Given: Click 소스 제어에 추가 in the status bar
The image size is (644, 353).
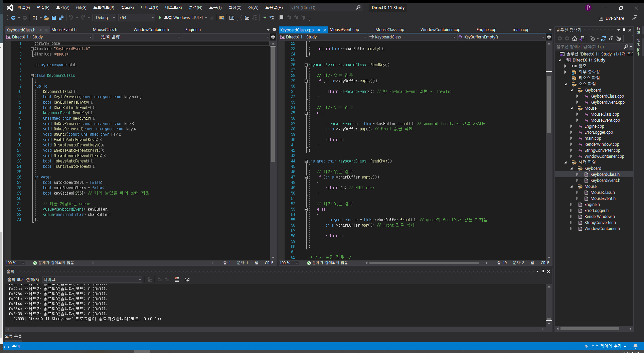Looking at the screenshot, I should coord(606,346).
